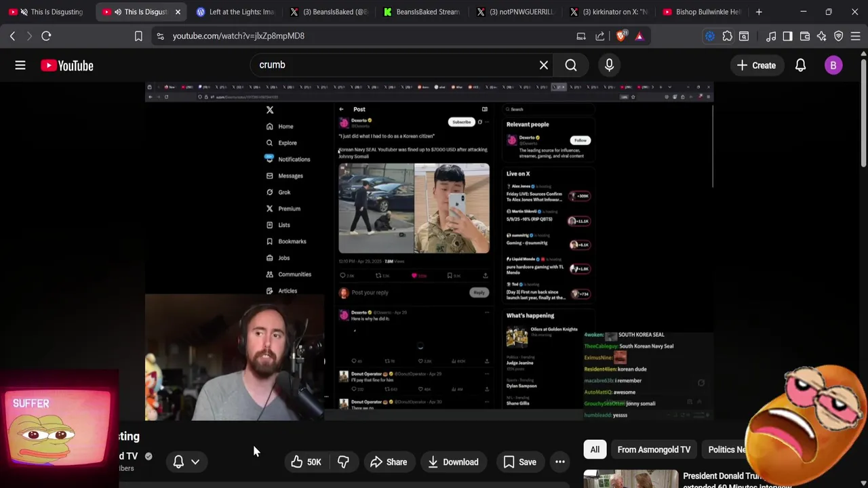Switch to Bishop Bullwinkle tab
Image resolution: width=868 pixels, height=488 pixels.
(x=703, y=12)
